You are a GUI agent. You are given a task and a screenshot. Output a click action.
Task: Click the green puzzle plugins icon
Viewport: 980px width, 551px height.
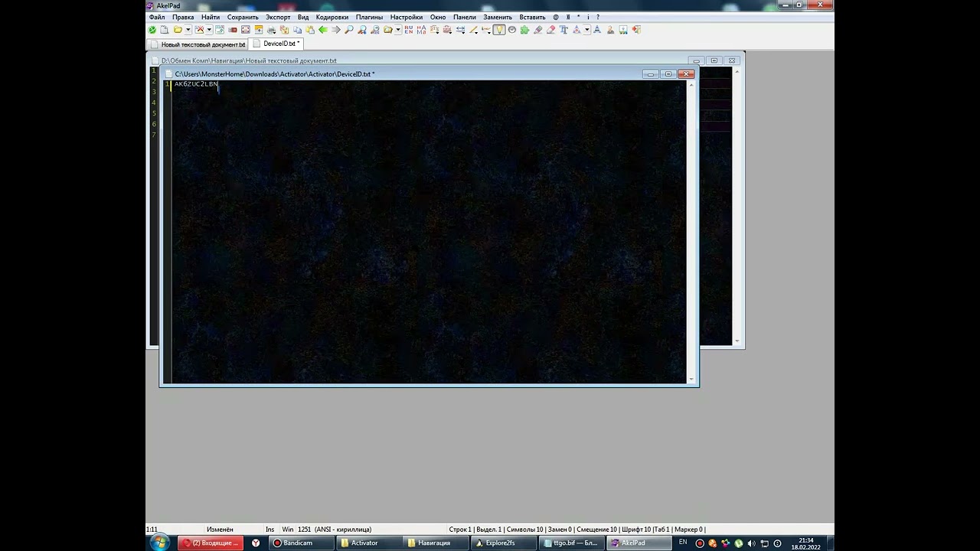(x=524, y=30)
